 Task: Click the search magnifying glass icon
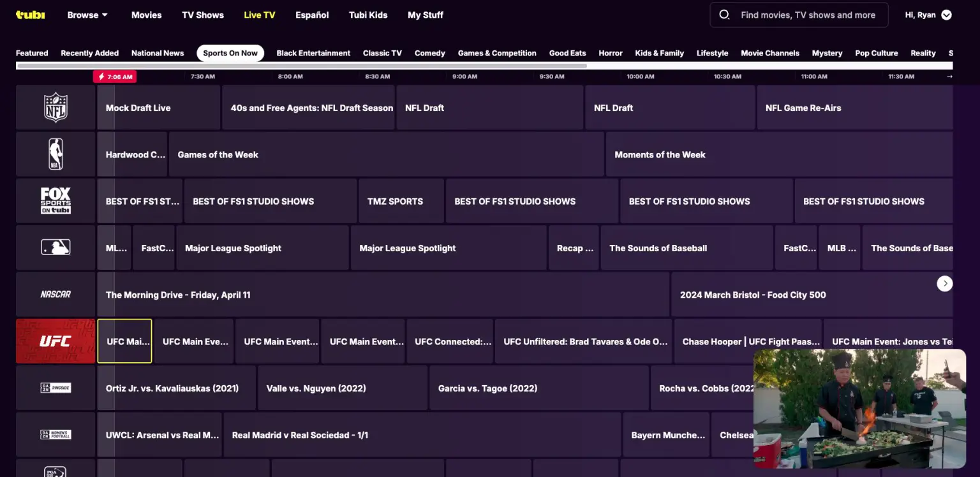(x=724, y=15)
